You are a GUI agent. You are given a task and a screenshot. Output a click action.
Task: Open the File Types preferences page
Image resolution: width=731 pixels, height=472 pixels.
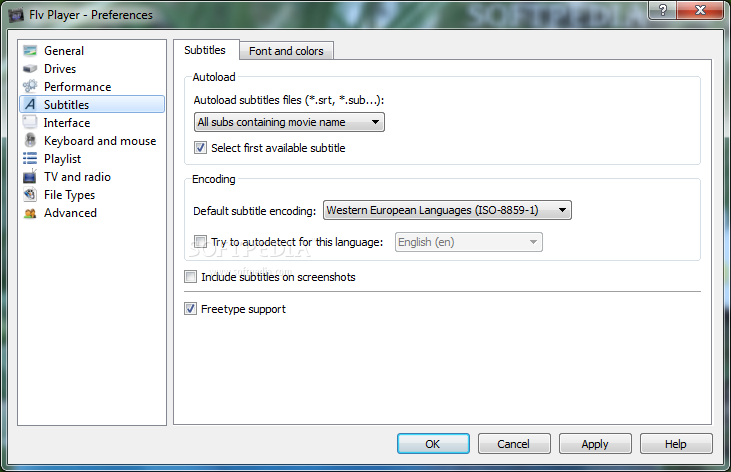pos(69,195)
